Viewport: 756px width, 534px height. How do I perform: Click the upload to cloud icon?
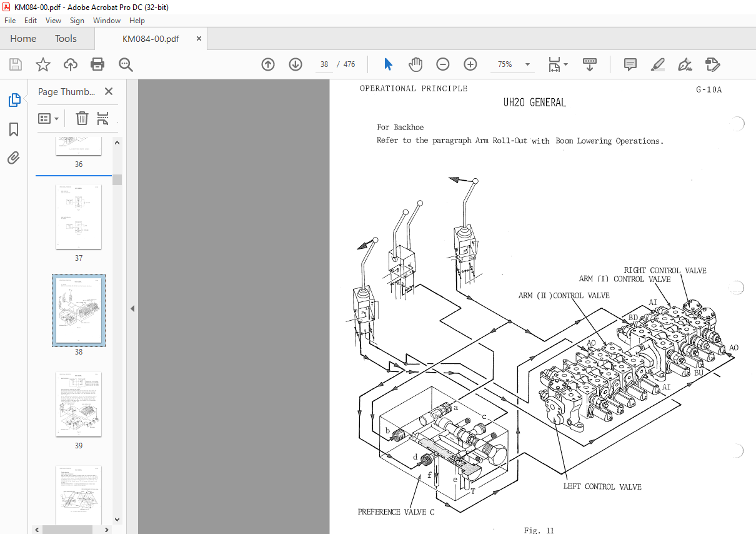click(71, 64)
